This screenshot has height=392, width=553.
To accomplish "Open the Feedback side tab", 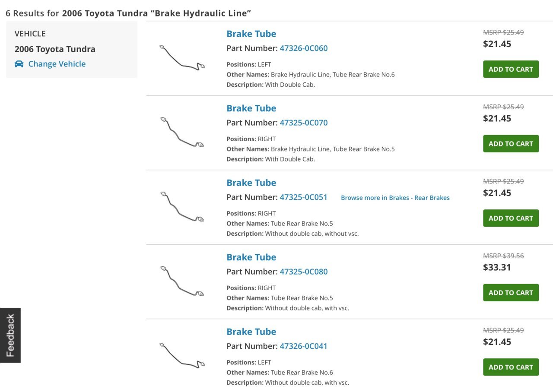I will pos(10,335).
